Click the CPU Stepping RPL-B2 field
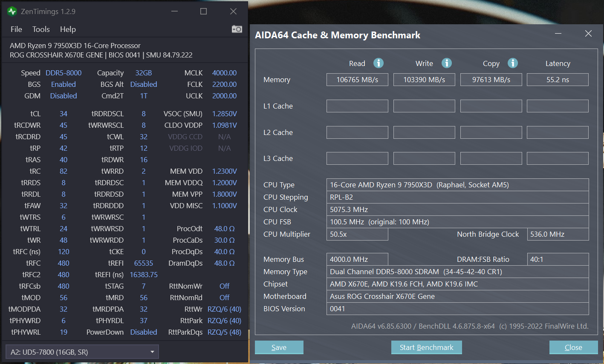This screenshot has height=364, width=604. tap(457, 197)
